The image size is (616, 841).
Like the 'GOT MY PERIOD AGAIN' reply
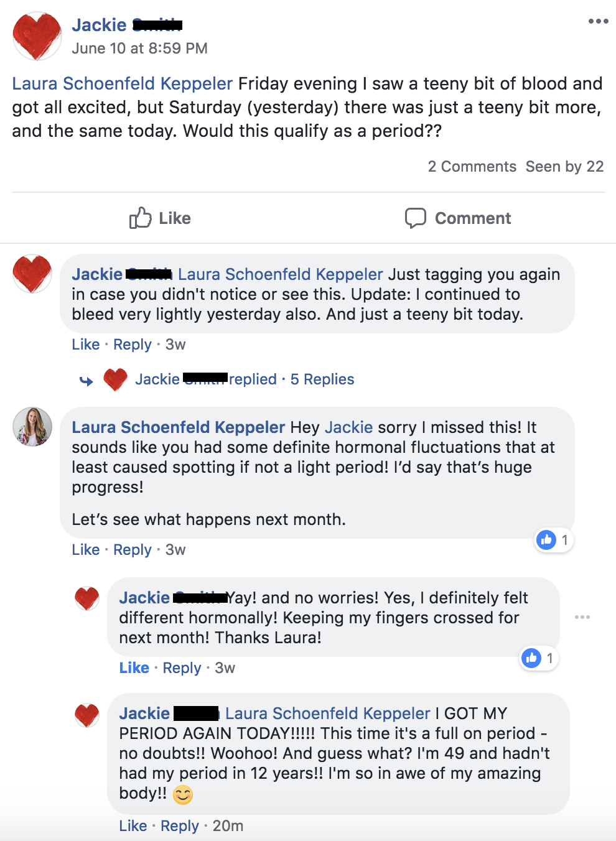(x=133, y=826)
